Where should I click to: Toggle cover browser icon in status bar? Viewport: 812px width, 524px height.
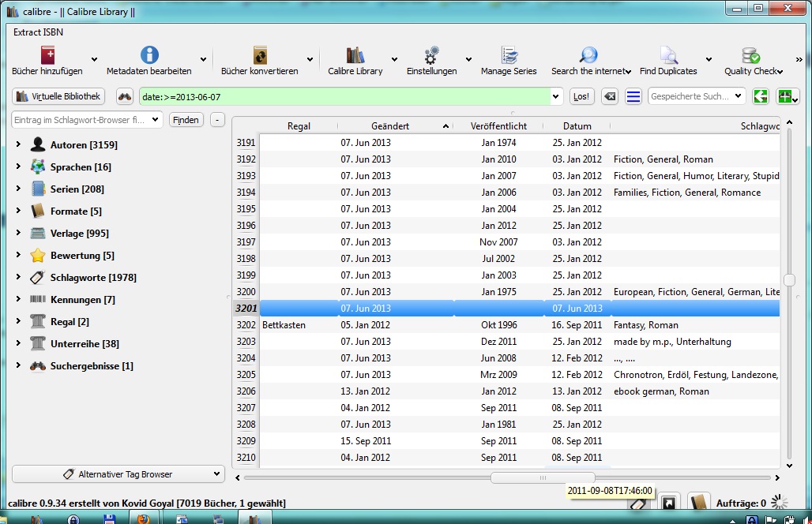coord(668,503)
